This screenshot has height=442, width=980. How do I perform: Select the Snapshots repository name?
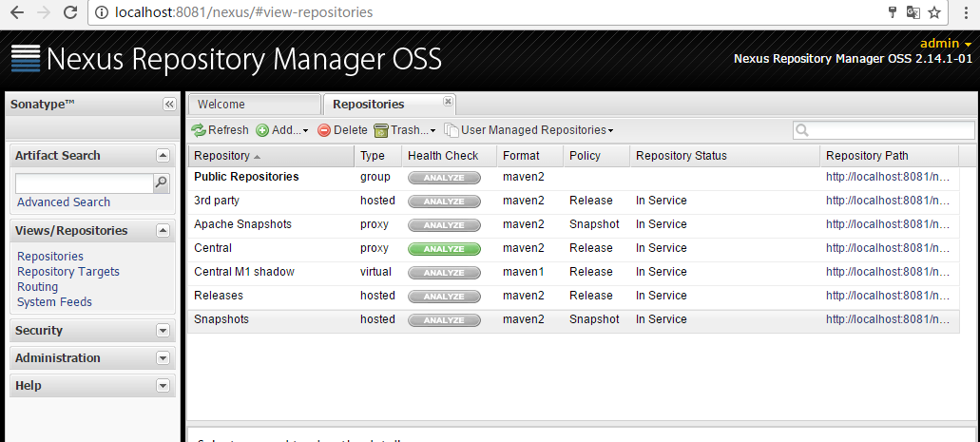[x=221, y=319]
